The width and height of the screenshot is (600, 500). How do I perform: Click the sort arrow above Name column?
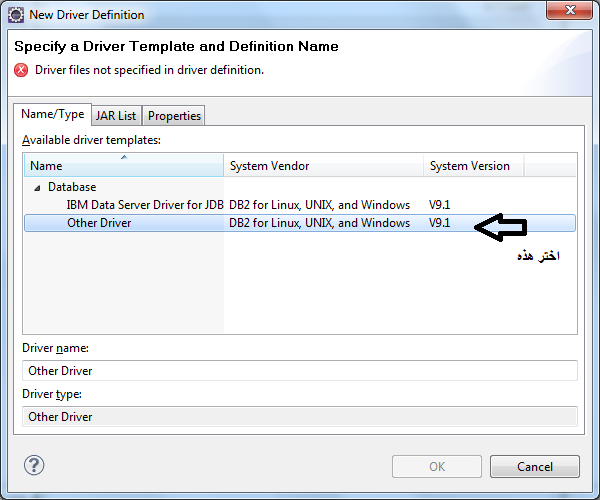pyautogui.click(x=124, y=157)
